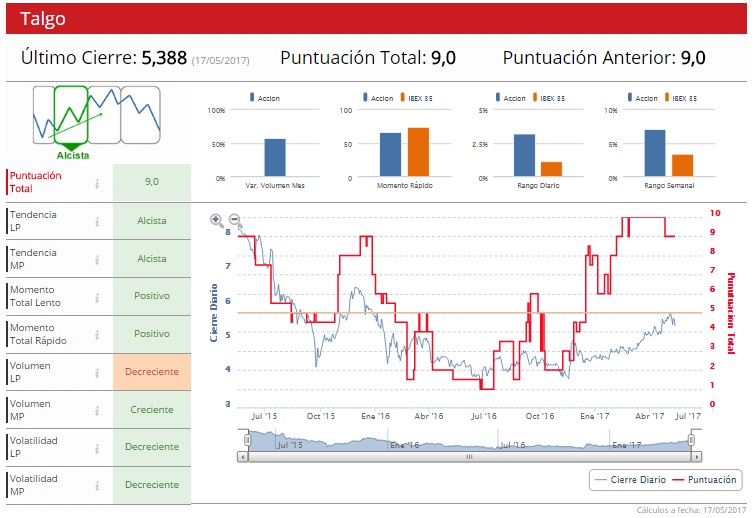Click the Rango Semanal chart caption

(x=669, y=186)
